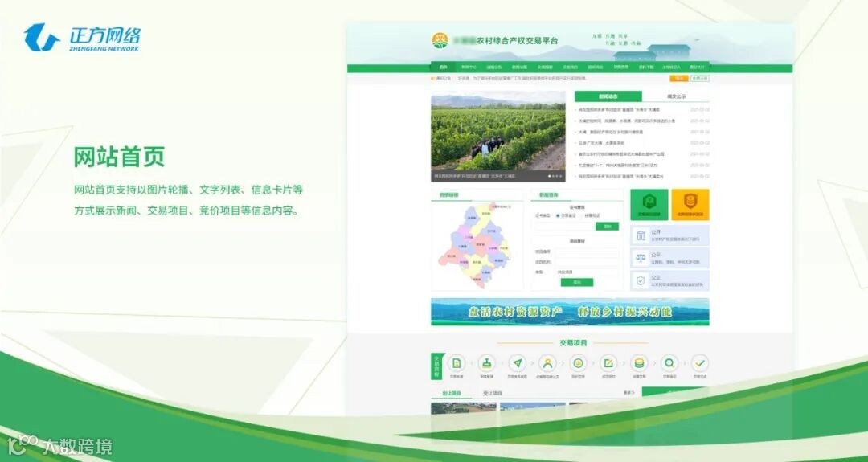Screen dimensions: 868x462
Task: Click the stamp icon in the process flow
Action: point(486,363)
